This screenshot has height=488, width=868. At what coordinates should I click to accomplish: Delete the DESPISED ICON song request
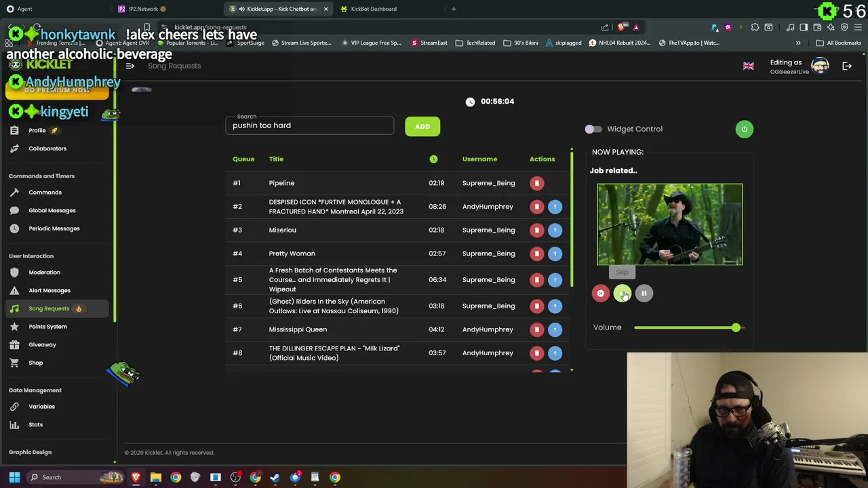536,207
